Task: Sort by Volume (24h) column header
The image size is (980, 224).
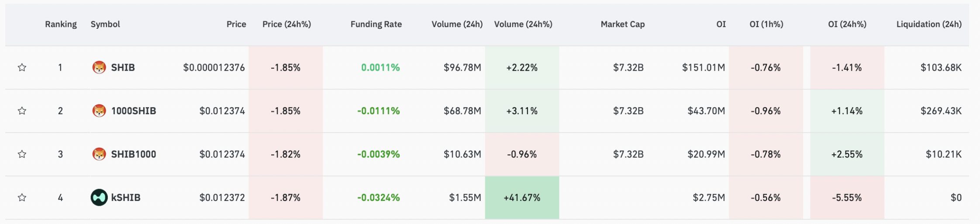Action: pyautogui.click(x=457, y=24)
